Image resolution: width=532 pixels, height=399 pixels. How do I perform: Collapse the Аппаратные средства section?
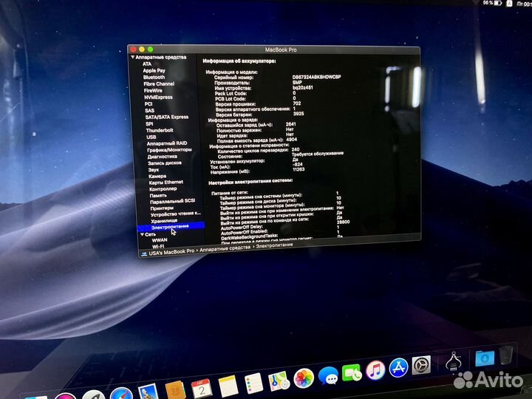tap(133, 58)
